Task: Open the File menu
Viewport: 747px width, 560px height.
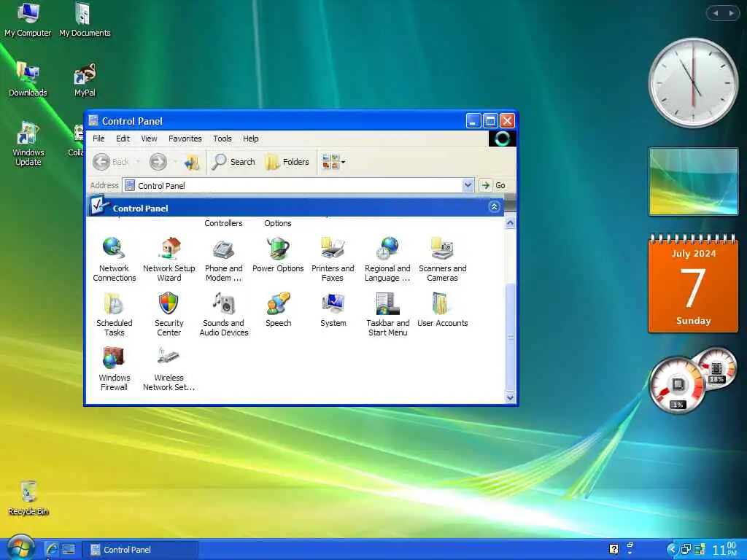Action: [x=98, y=139]
